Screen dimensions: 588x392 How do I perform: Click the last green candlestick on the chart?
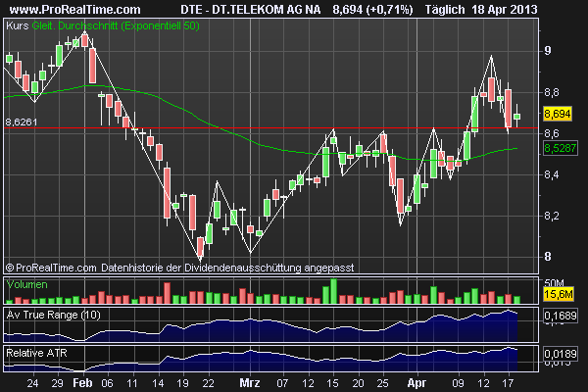[516, 117]
